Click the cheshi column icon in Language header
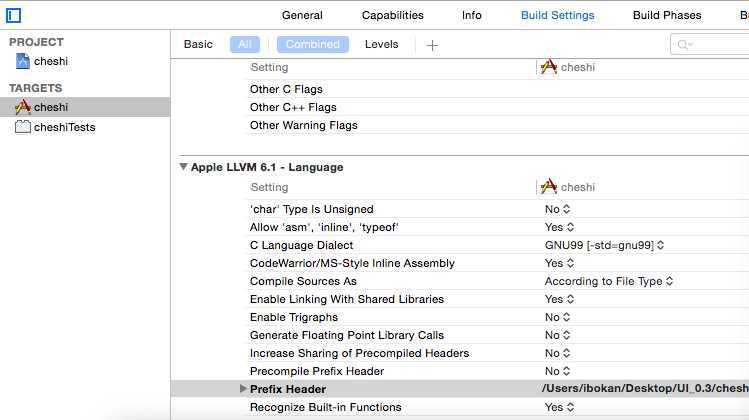The image size is (749, 420). [549, 187]
